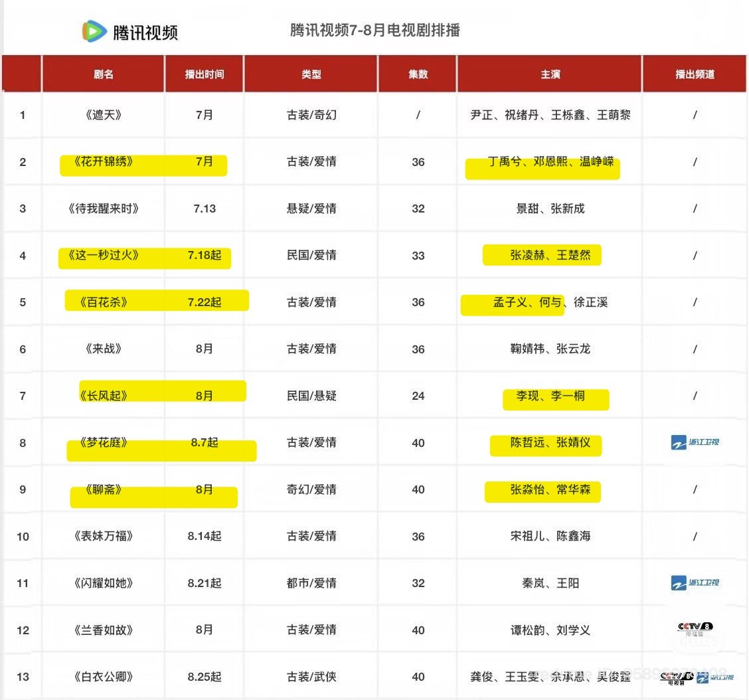This screenshot has height=700, width=749.
Task: Click cast 张凌赫、王楚然
Action: tap(550, 255)
